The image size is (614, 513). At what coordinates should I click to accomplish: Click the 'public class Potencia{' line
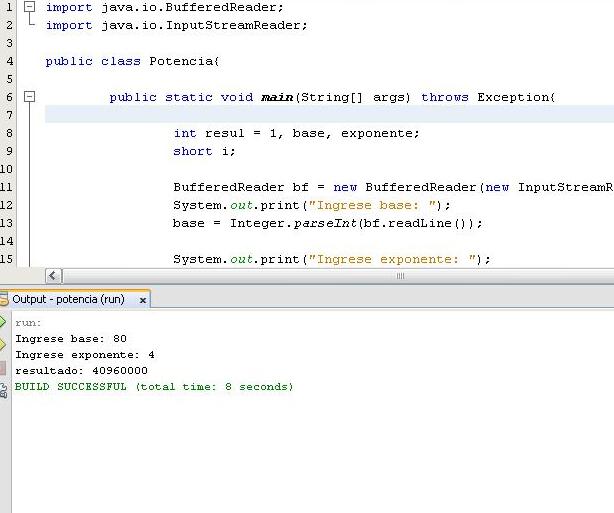click(x=132, y=61)
